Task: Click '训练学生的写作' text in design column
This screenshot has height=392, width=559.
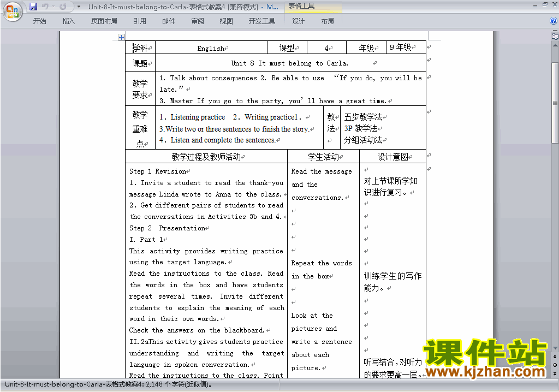Action: (x=393, y=276)
